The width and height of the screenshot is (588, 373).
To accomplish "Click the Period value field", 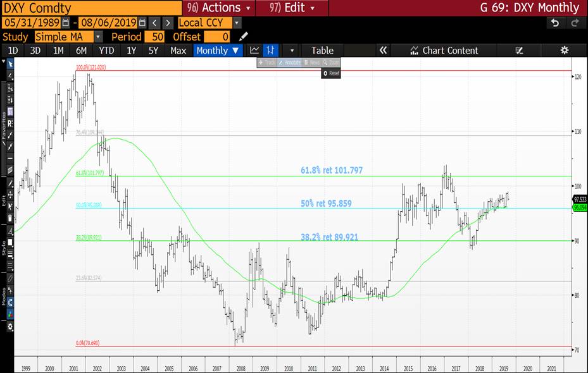I will (x=154, y=37).
